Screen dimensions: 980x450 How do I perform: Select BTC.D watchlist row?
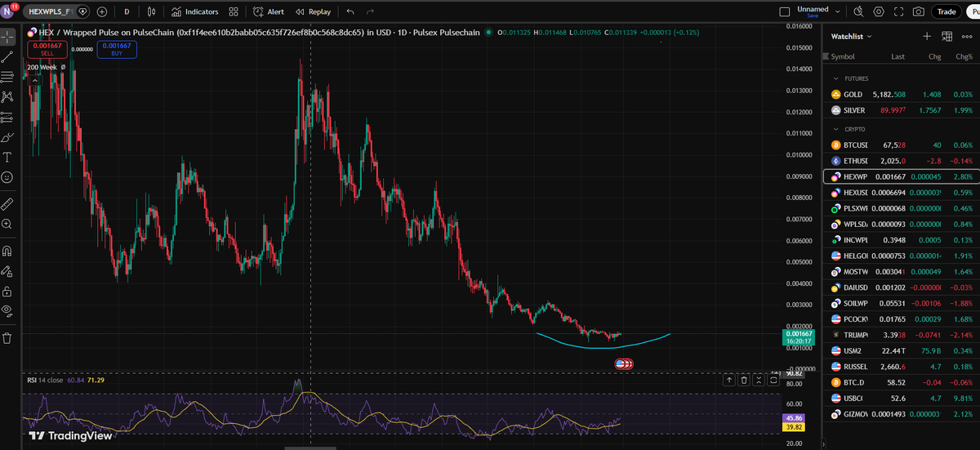pos(902,382)
